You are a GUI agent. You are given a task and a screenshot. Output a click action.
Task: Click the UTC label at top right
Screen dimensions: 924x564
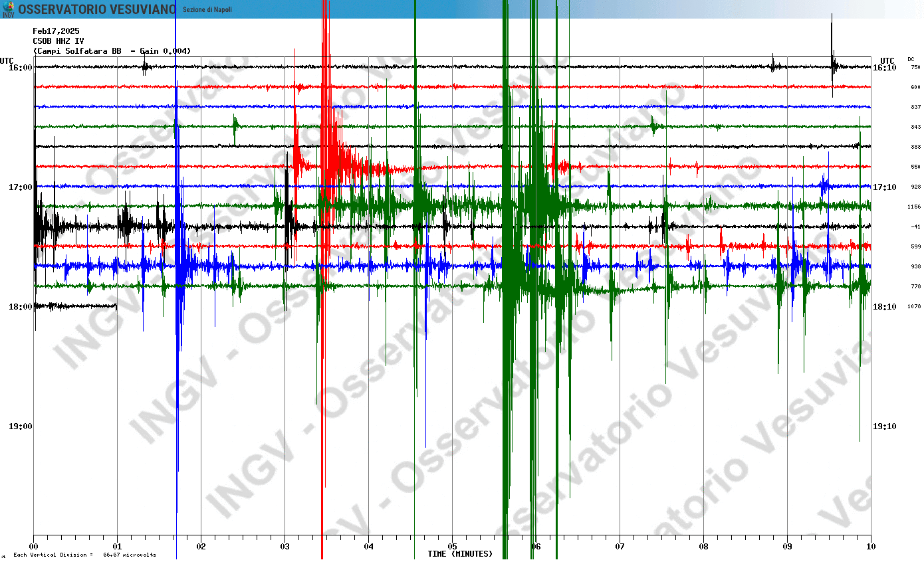(x=887, y=60)
